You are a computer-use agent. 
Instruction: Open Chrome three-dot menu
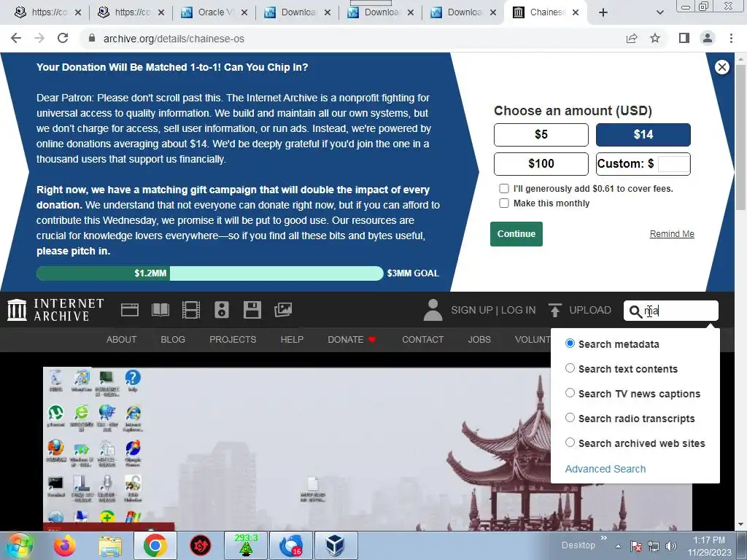click(731, 39)
